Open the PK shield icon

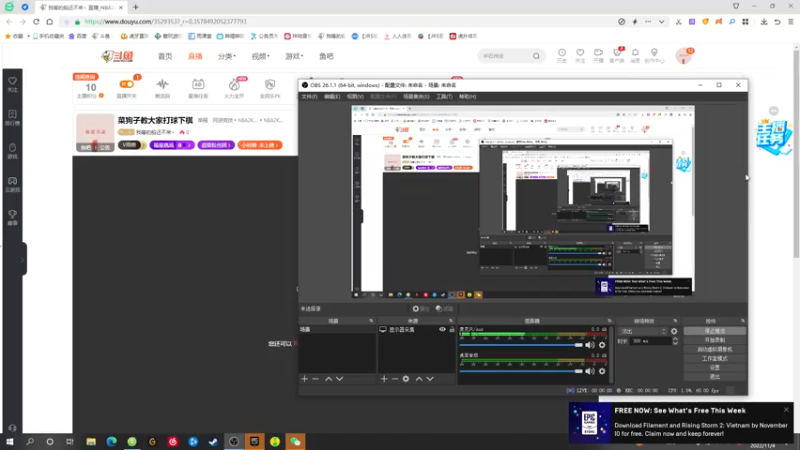(270, 88)
